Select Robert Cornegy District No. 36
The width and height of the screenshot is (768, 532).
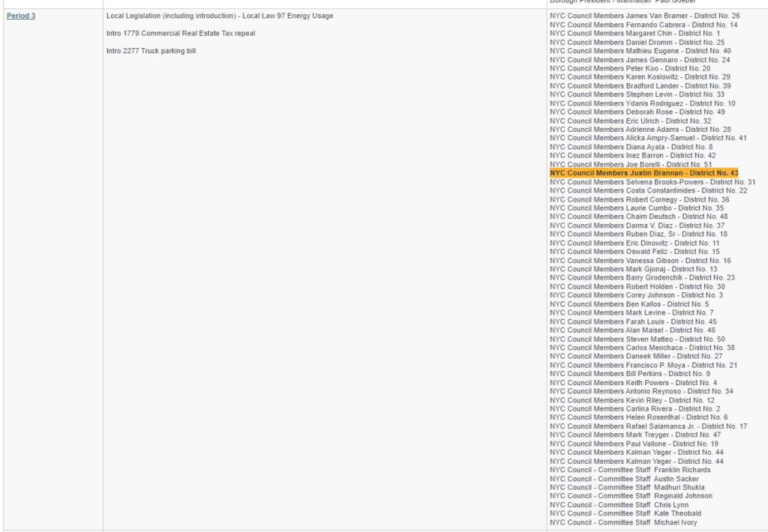639,199
